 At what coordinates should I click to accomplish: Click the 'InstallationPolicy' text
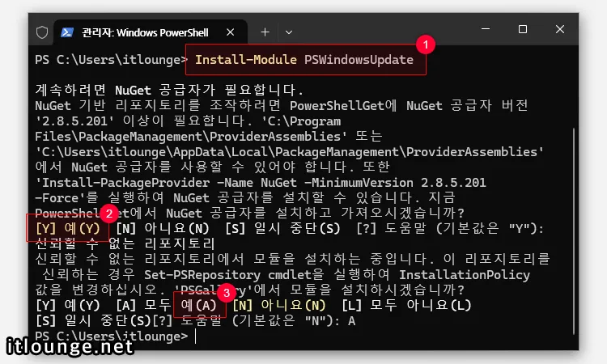point(465,275)
